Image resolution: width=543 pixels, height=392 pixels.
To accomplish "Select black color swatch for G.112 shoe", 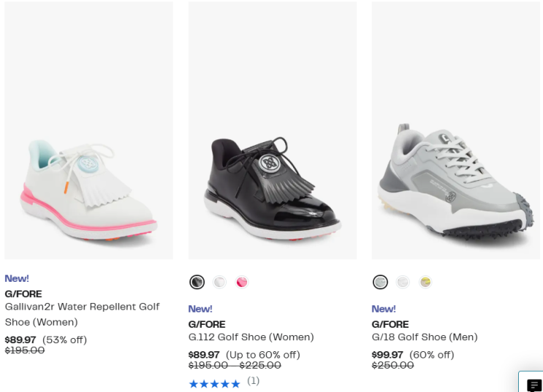I will [x=197, y=282].
